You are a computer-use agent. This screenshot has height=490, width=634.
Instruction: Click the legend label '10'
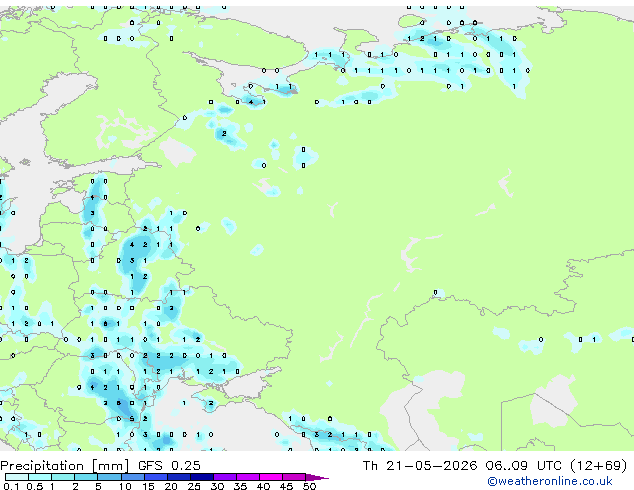pos(125,486)
